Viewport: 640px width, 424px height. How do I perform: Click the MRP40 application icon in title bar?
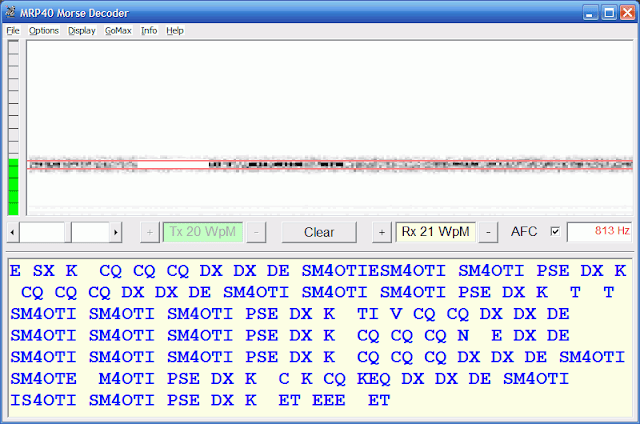(x=11, y=13)
